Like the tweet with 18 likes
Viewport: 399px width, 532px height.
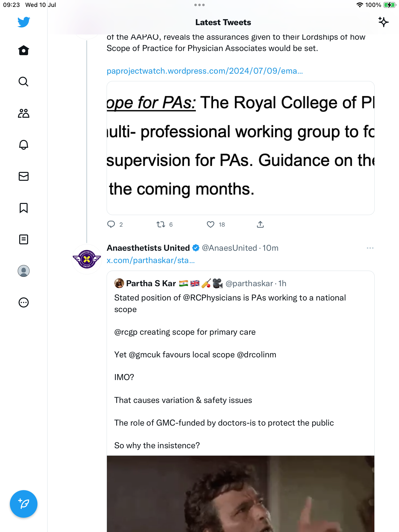pos(211,224)
